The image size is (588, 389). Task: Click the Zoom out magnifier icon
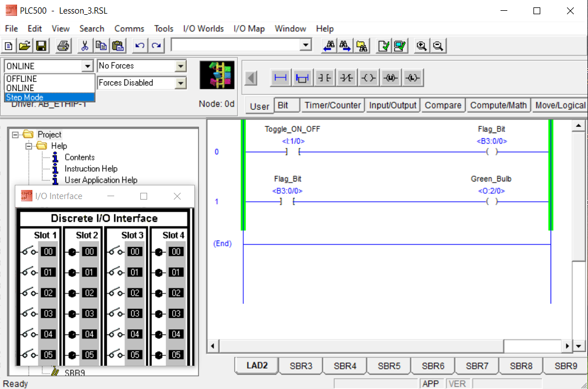[x=438, y=46]
